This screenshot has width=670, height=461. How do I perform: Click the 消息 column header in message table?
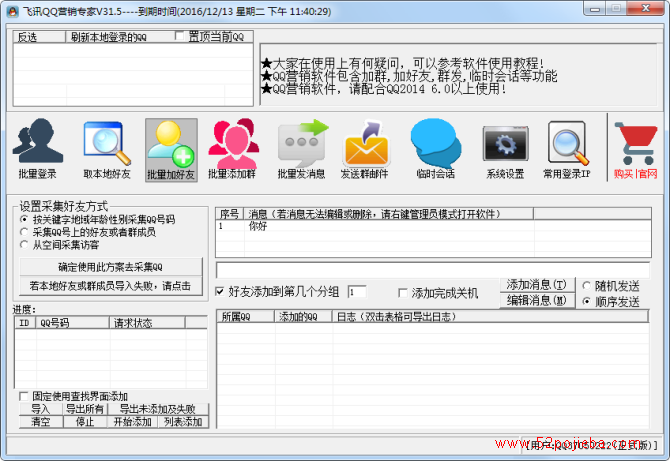click(388, 214)
